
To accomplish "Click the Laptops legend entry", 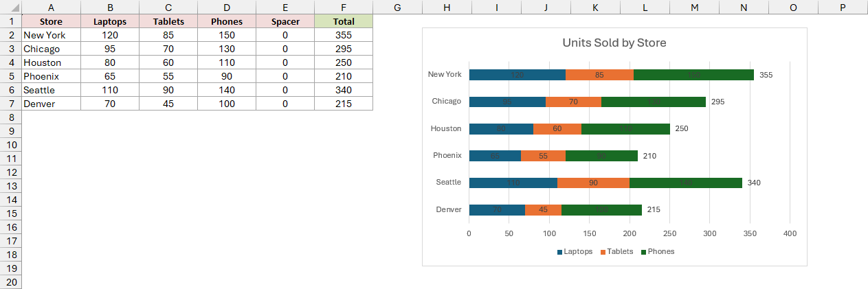I will pyautogui.click(x=575, y=251).
